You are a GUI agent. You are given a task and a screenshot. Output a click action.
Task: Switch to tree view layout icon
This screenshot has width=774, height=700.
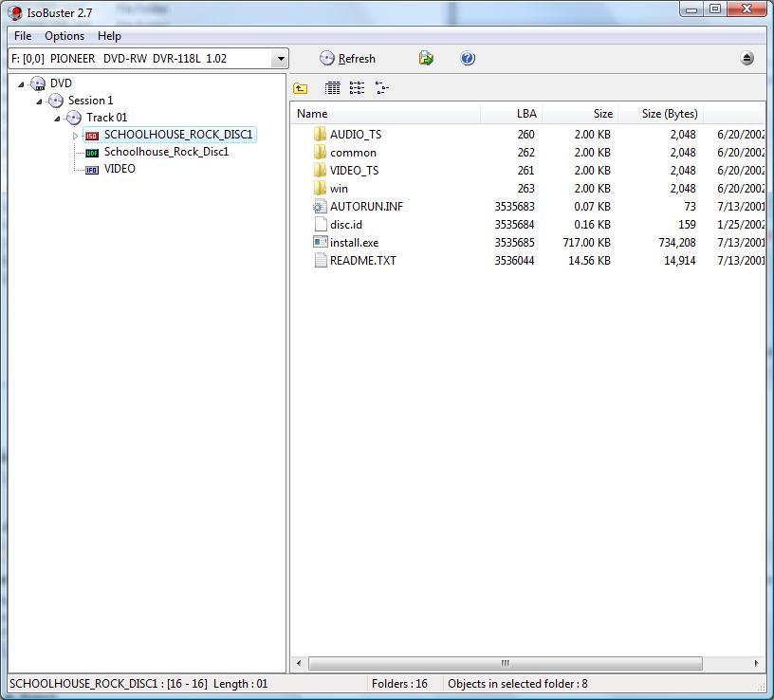click(x=381, y=88)
